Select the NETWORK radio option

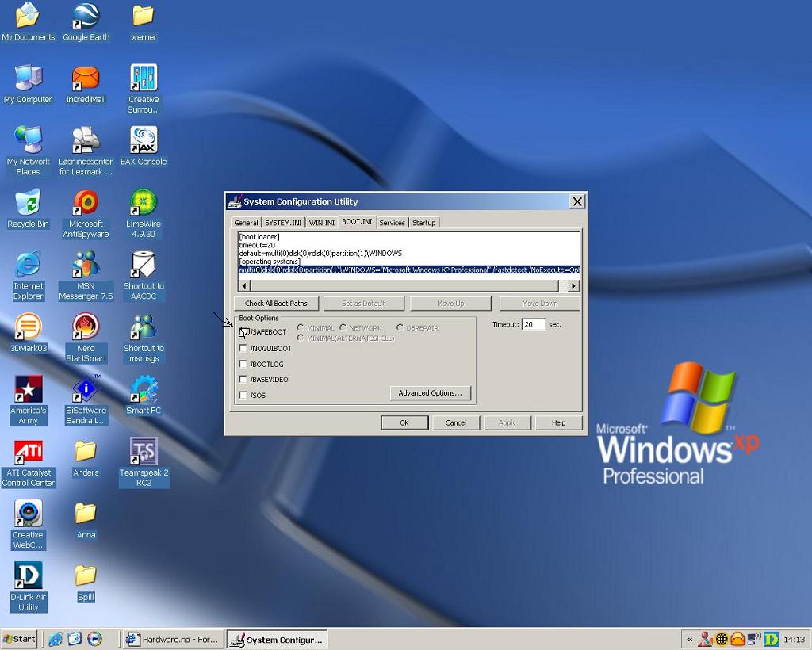tap(343, 327)
